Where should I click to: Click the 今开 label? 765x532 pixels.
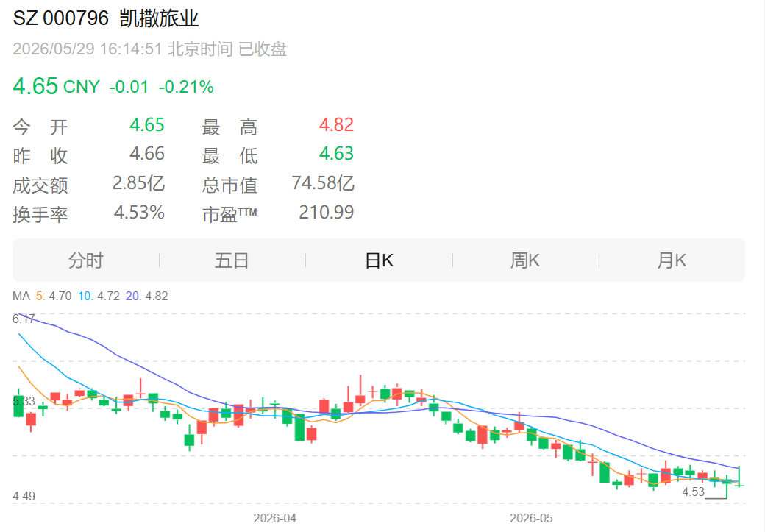40,127
